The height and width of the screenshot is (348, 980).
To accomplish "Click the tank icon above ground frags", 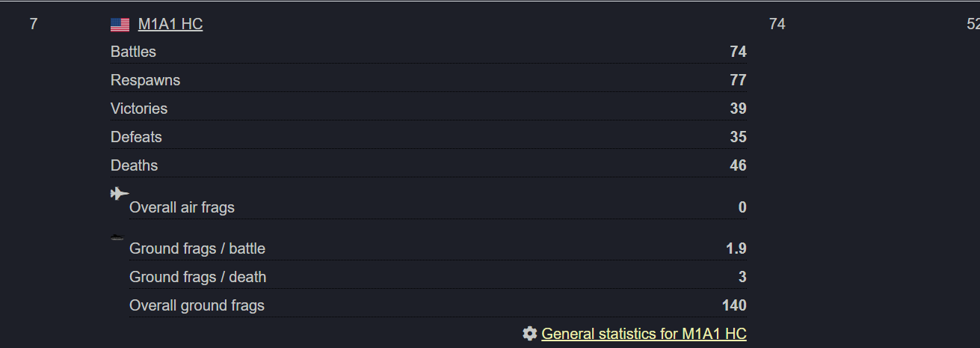I will pyautogui.click(x=117, y=237).
